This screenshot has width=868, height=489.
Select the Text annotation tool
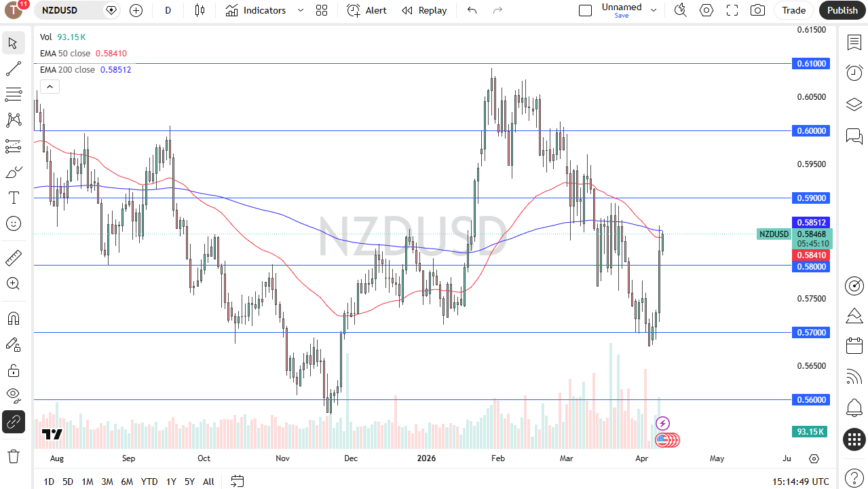click(x=14, y=198)
